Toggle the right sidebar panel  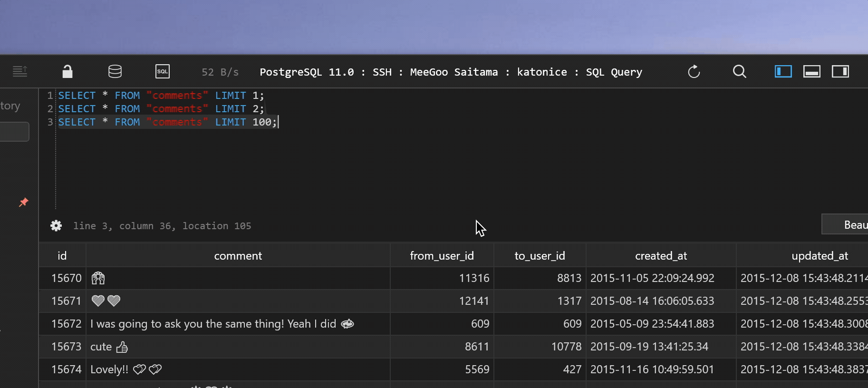tap(840, 72)
